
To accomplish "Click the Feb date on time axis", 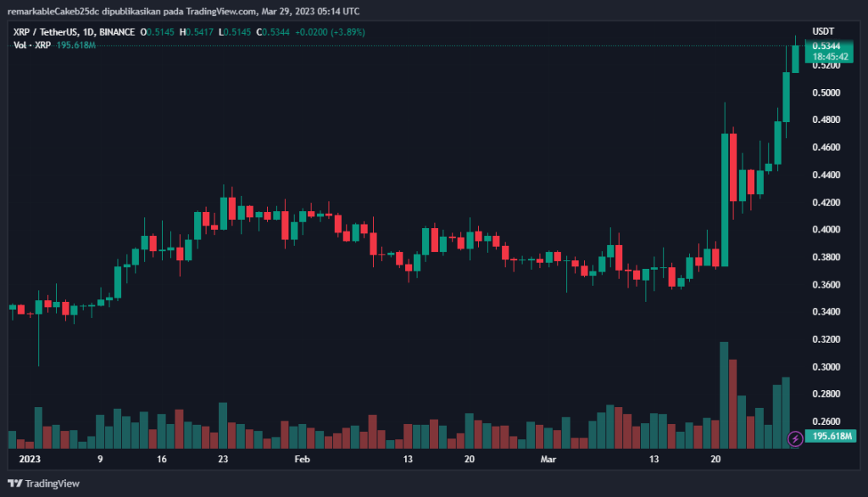I will pyautogui.click(x=302, y=459).
